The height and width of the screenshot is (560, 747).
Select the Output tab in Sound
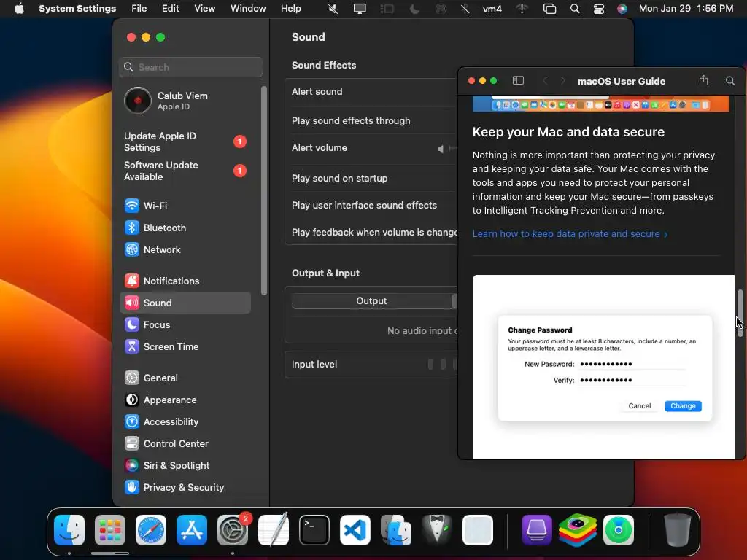click(x=371, y=301)
